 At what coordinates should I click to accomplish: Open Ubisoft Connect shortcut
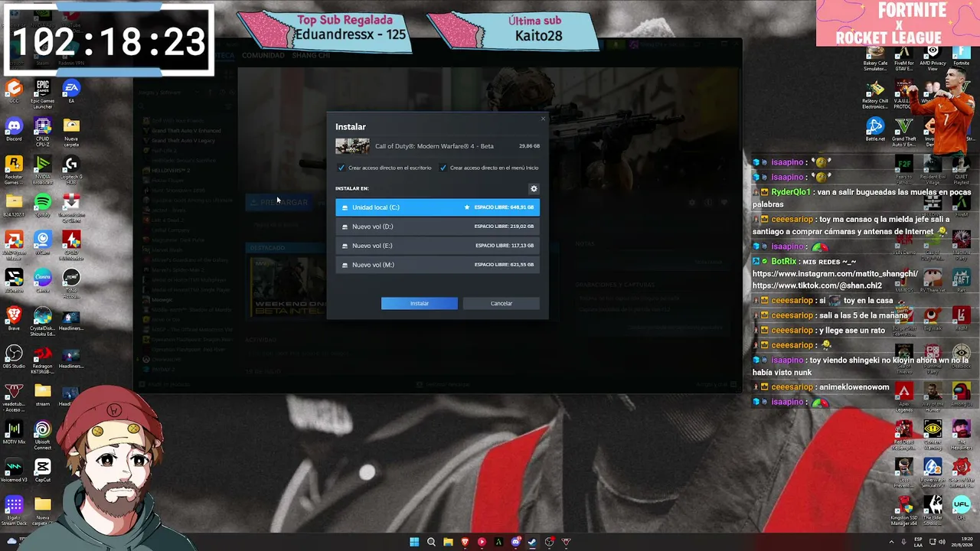[x=43, y=436]
